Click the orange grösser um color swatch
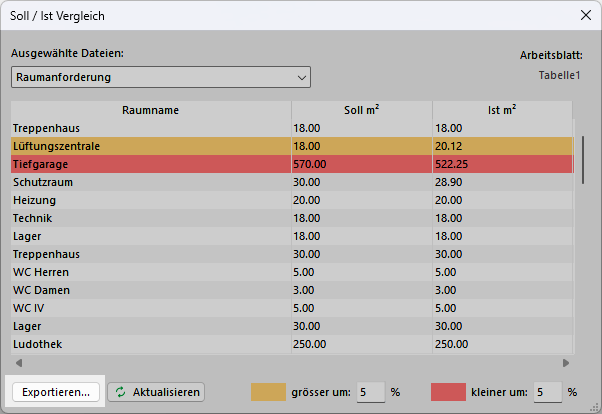The image size is (602, 414). click(x=268, y=392)
